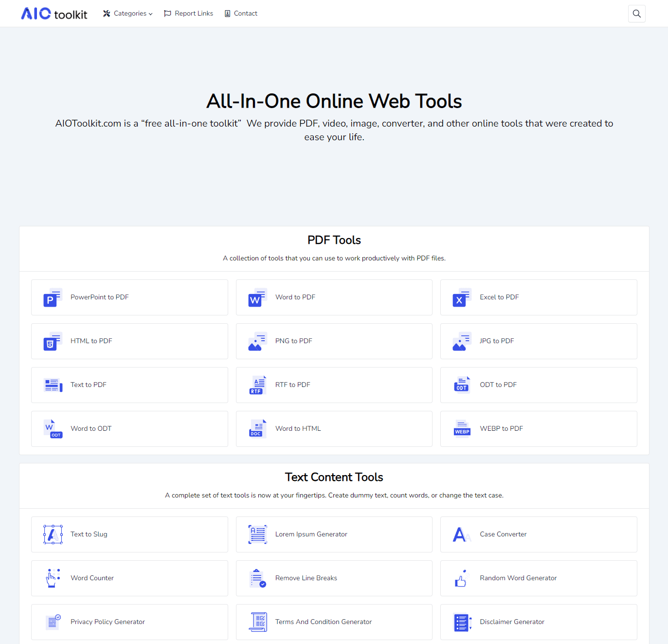Open the search panel

click(x=636, y=13)
